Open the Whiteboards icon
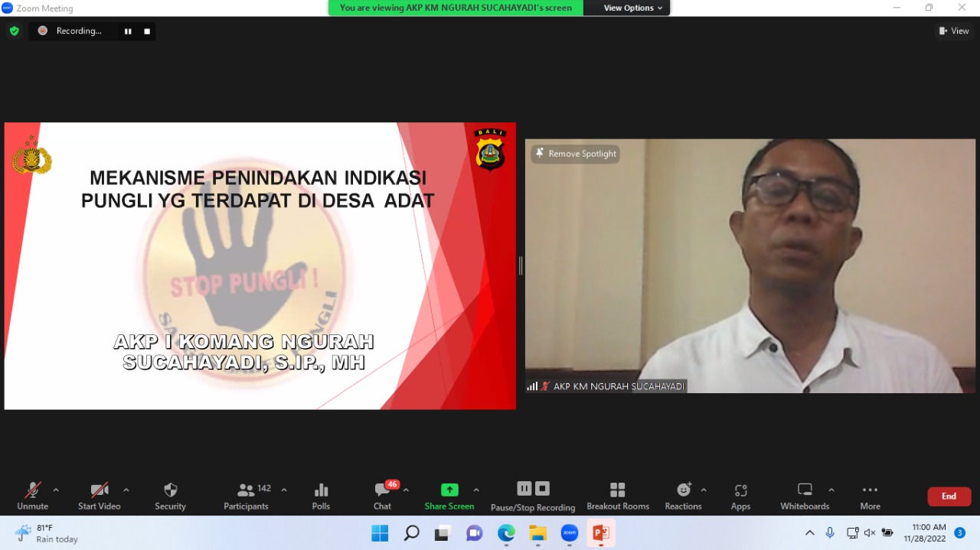The height and width of the screenshot is (550, 980). click(x=805, y=496)
